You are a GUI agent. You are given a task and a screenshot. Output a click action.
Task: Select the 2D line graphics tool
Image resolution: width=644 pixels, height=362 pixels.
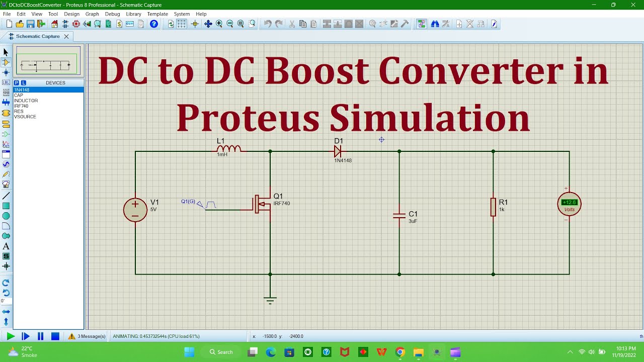point(6,196)
